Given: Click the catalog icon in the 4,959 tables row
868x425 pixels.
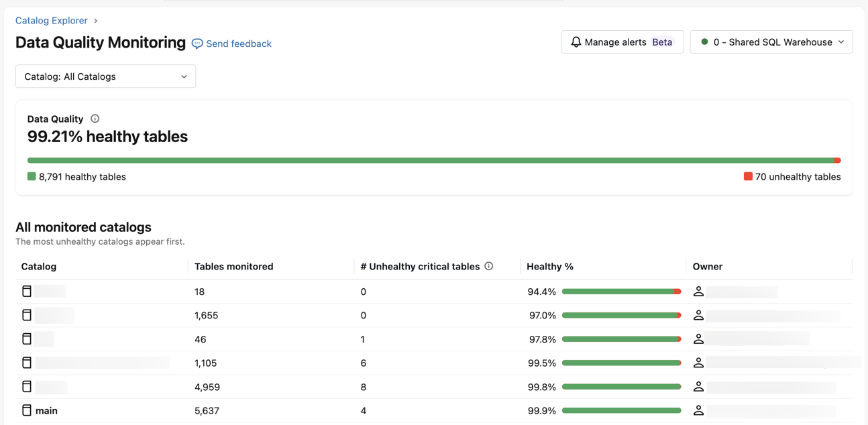Looking at the screenshot, I should [27, 386].
